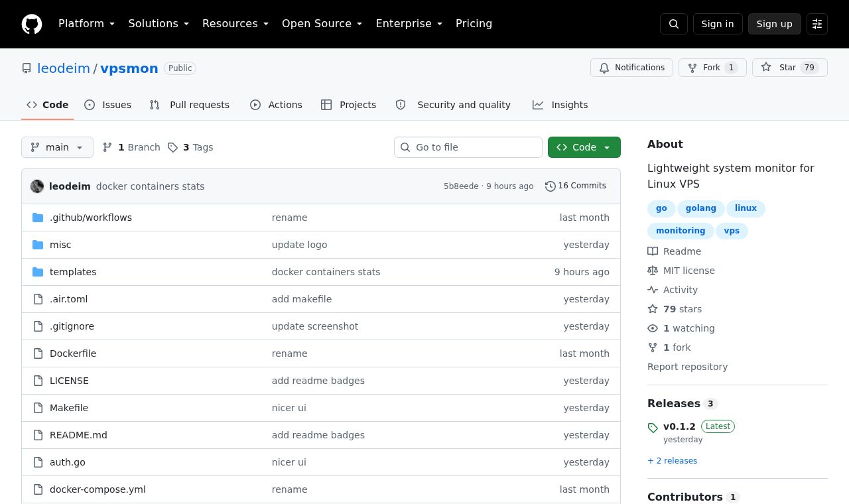Viewport: 849px width, 504px height.
Task: Click the book icon beside Readme
Action: (x=653, y=251)
